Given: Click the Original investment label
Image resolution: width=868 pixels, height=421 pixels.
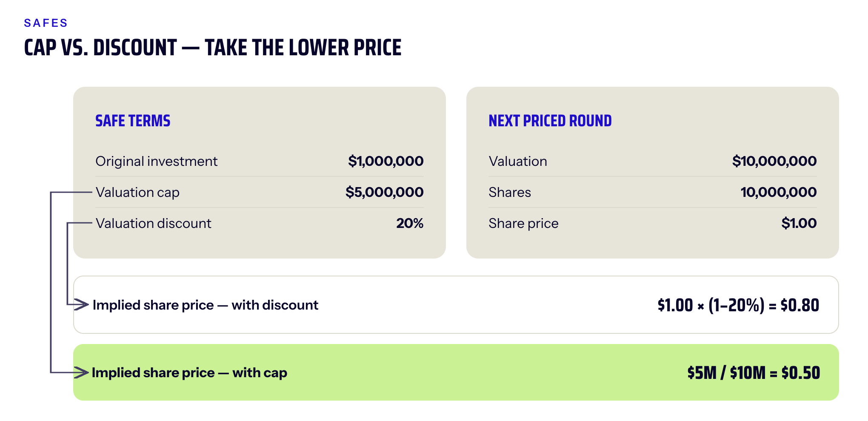Looking at the screenshot, I should coord(157,161).
